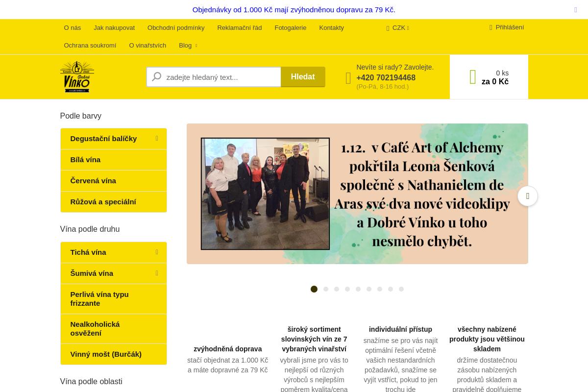This screenshot has height=392, width=588.
Task: Select the Červená vína category
Action: tap(114, 181)
